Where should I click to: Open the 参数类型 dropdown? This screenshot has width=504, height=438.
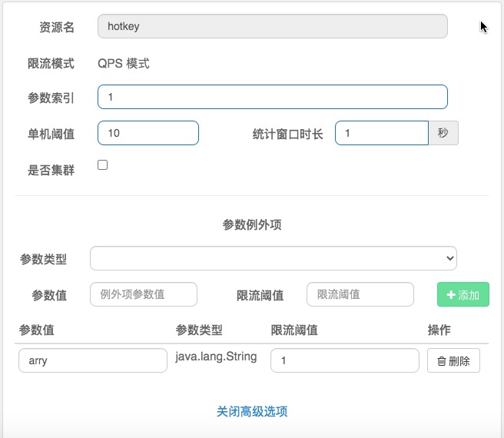pyautogui.click(x=274, y=258)
